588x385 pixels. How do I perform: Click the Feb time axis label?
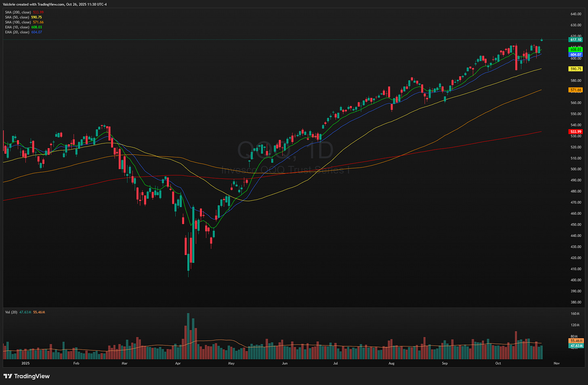76,363
